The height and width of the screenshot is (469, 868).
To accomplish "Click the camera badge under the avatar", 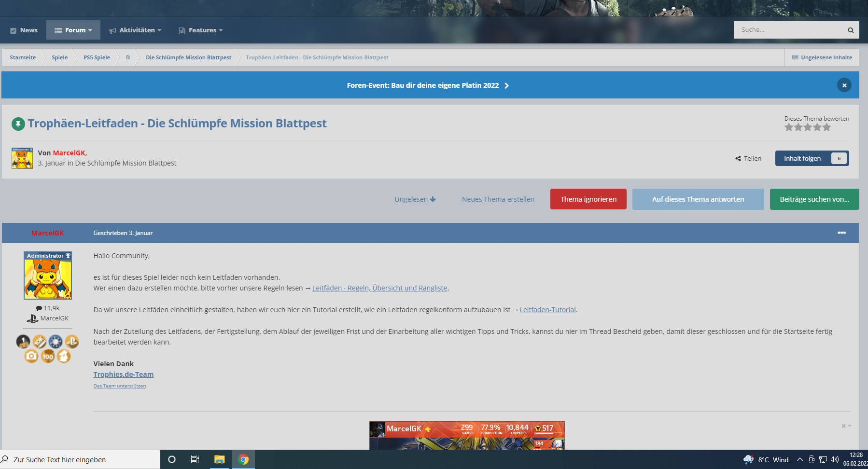I will (31, 356).
